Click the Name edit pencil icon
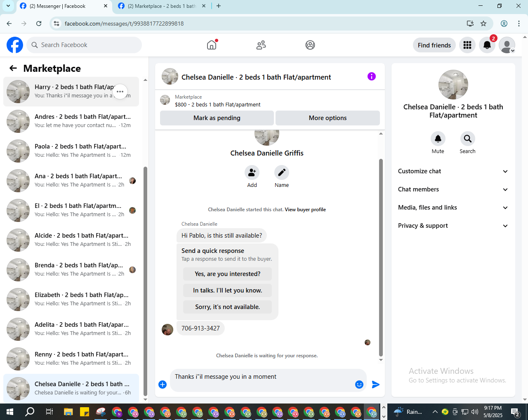The image size is (528, 420). click(282, 172)
